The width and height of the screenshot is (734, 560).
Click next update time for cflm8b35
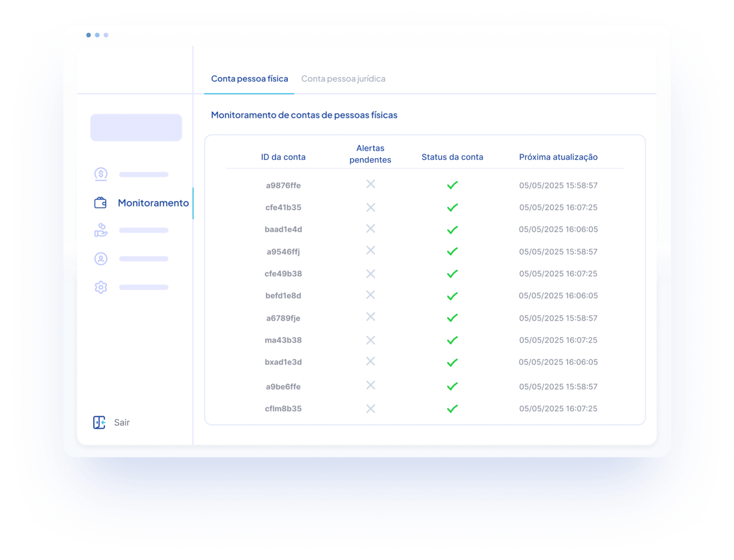coord(558,409)
